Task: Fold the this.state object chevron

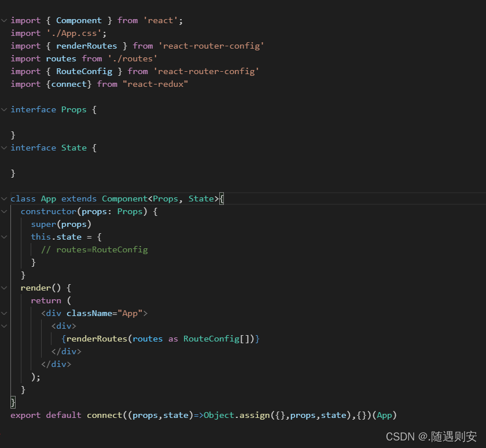Action: coord(4,237)
